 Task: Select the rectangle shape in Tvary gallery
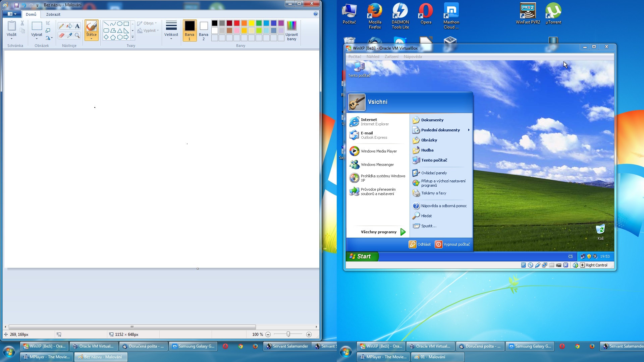pos(126,24)
